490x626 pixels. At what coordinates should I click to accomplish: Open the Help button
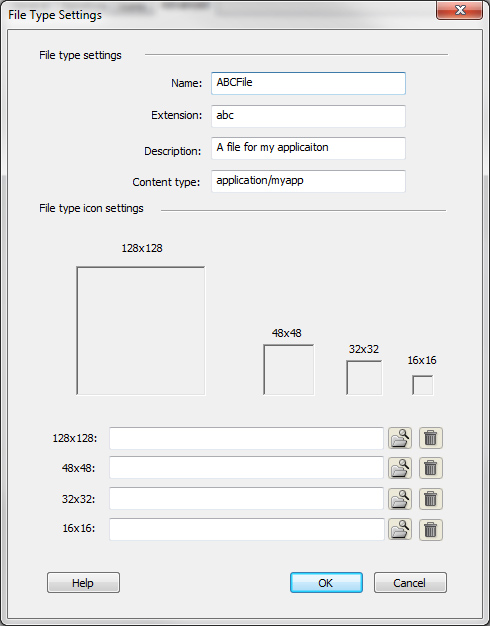tap(83, 582)
